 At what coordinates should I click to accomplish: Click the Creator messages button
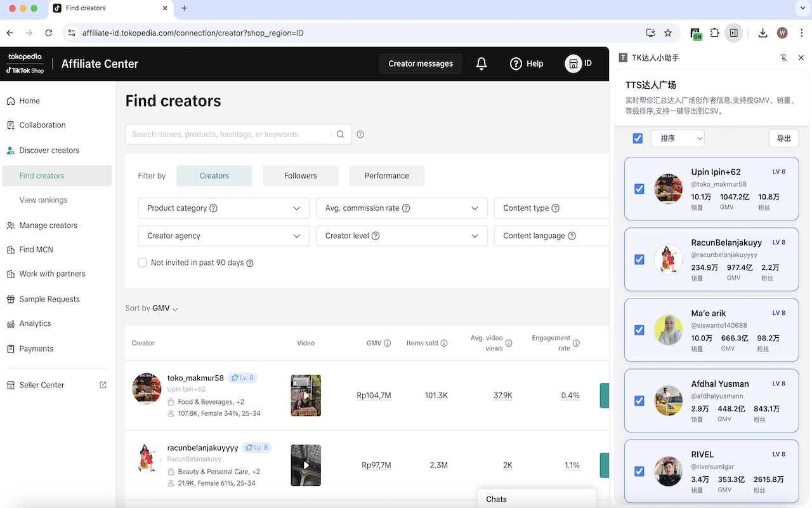[421, 63]
